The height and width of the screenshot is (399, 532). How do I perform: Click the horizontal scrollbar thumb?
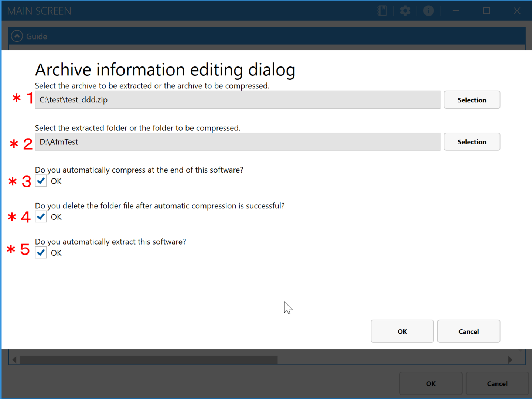tap(149, 360)
